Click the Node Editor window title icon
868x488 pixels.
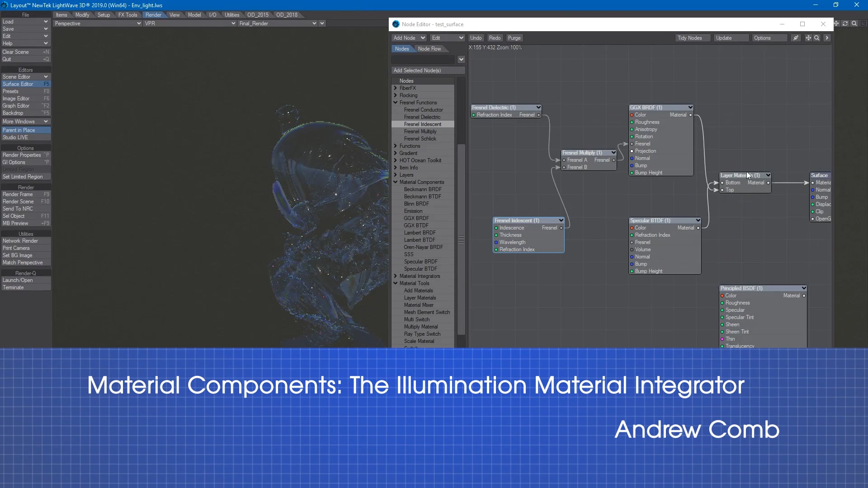(x=396, y=24)
